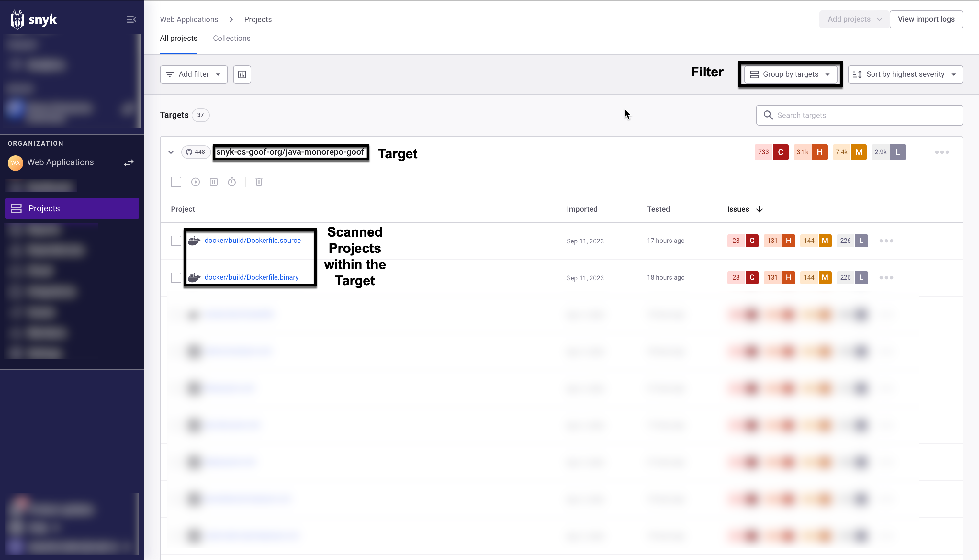Open the docker/build/Dockerfile.source project link

[x=253, y=240]
